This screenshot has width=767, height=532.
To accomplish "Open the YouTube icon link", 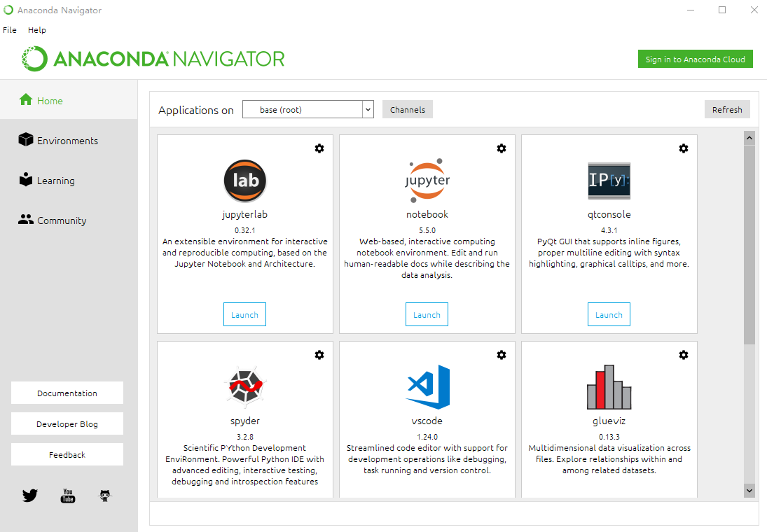I will tap(68, 496).
